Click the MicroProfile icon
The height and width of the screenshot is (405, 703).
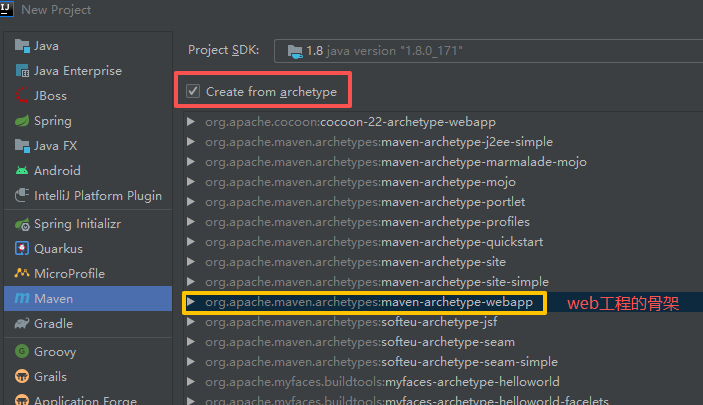point(22,273)
